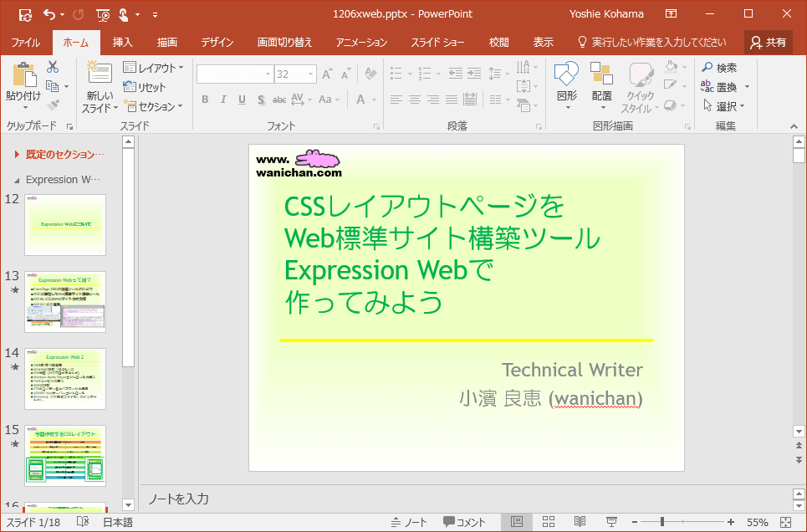Toggle Notes pane in status bar
This screenshot has width=807, height=532.
point(409,522)
